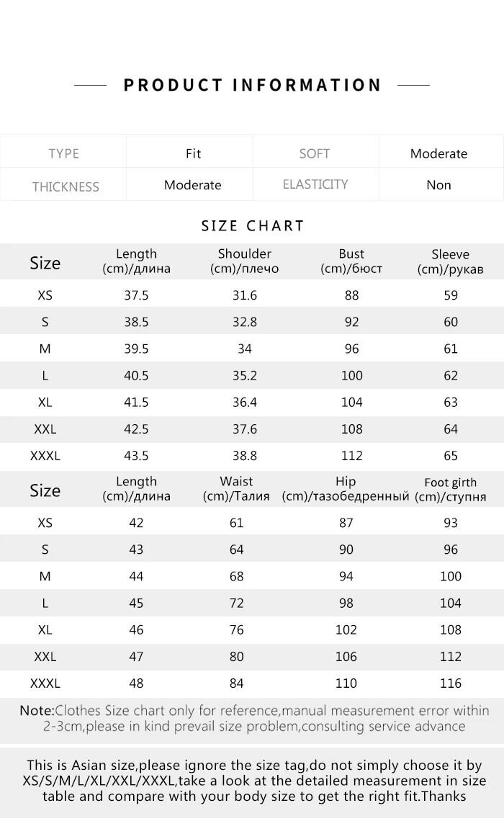This screenshot has height=839, width=504.
Task: Select the THICKNESS label cell
Action: tap(65, 187)
